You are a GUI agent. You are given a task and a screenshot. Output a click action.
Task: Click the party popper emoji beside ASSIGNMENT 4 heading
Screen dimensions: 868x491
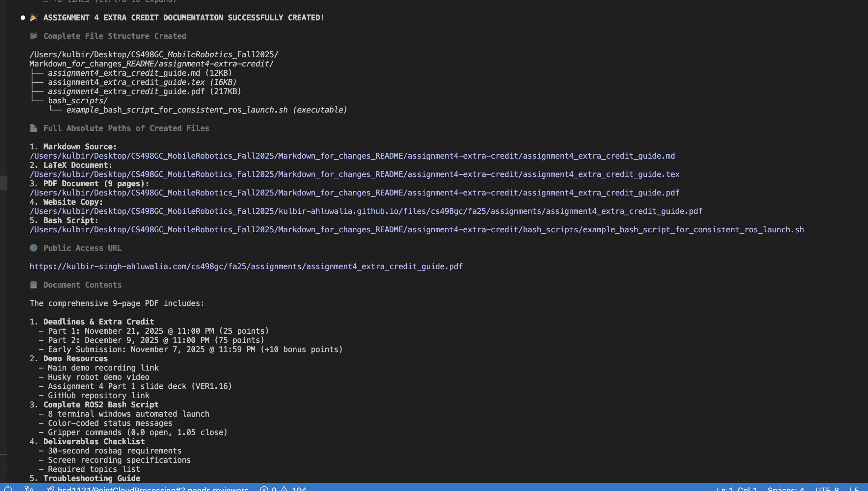click(x=33, y=17)
